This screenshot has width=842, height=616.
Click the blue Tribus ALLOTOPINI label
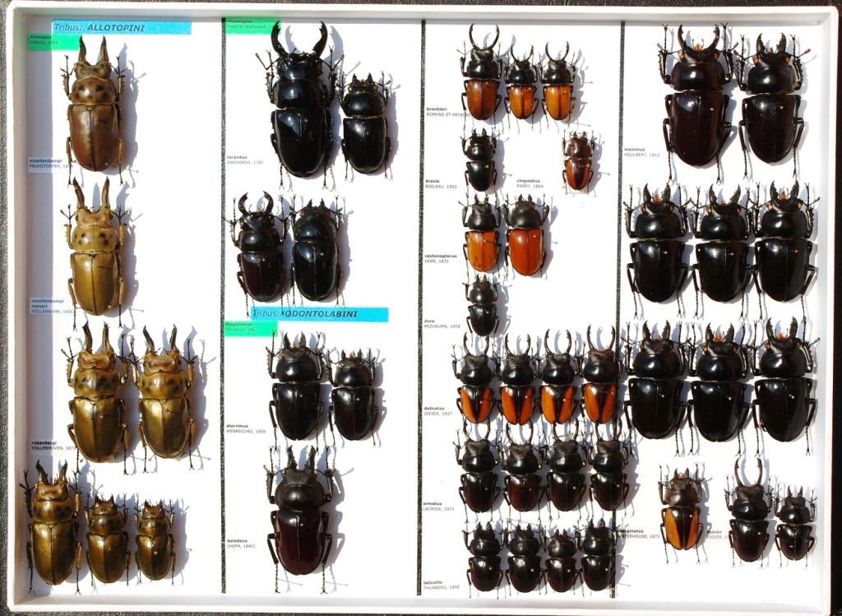121,27
